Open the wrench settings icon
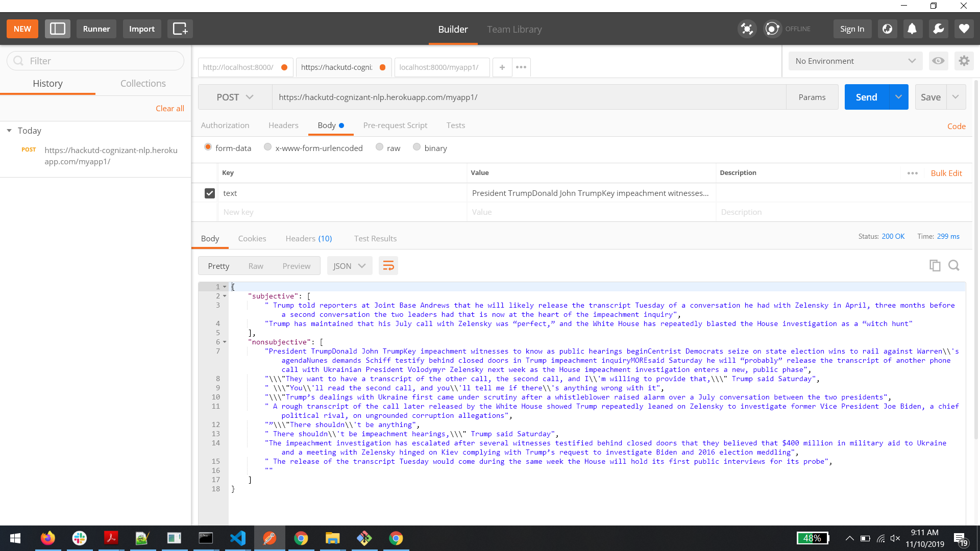 pyautogui.click(x=938, y=29)
